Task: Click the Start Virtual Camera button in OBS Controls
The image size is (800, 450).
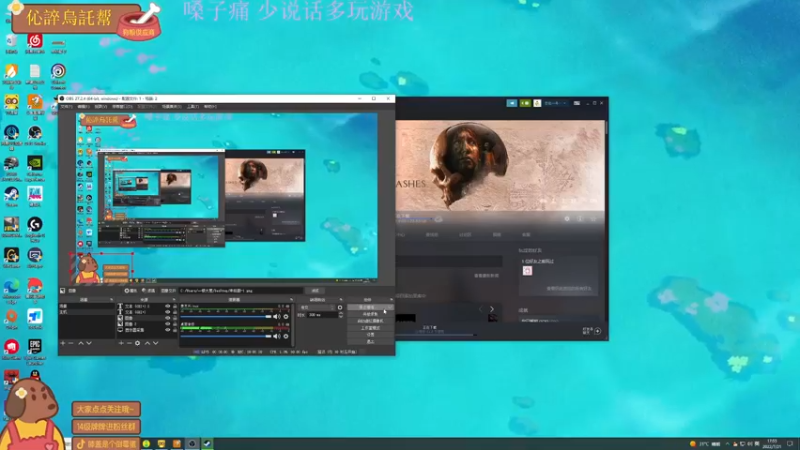Action: coord(370,321)
